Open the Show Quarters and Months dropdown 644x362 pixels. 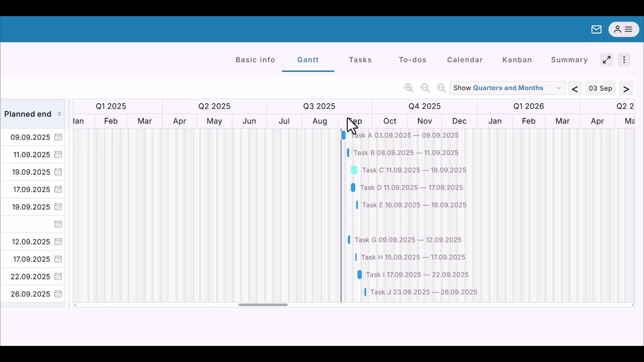pos(508,88)
